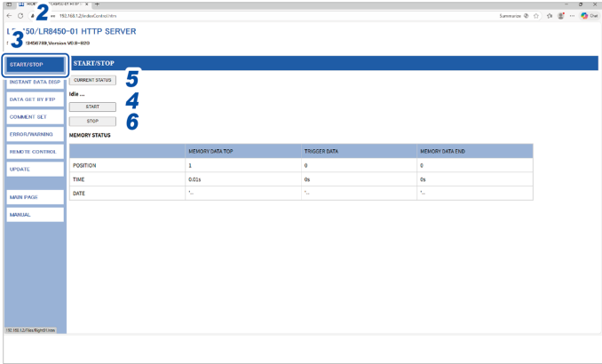Screen dimensions: 602x364
Task: Open the INSTANT DATA DISP menu item
Action: [34, 82]
